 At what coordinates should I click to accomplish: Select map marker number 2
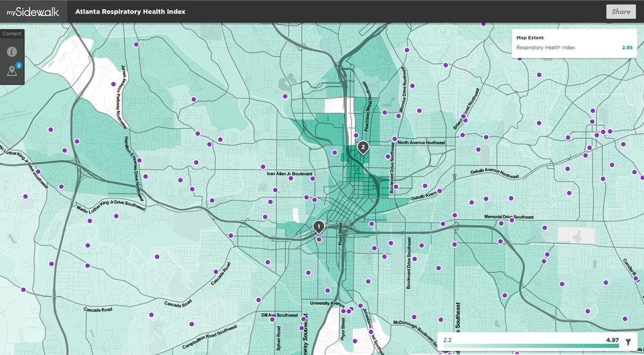(x=363, y=148)
